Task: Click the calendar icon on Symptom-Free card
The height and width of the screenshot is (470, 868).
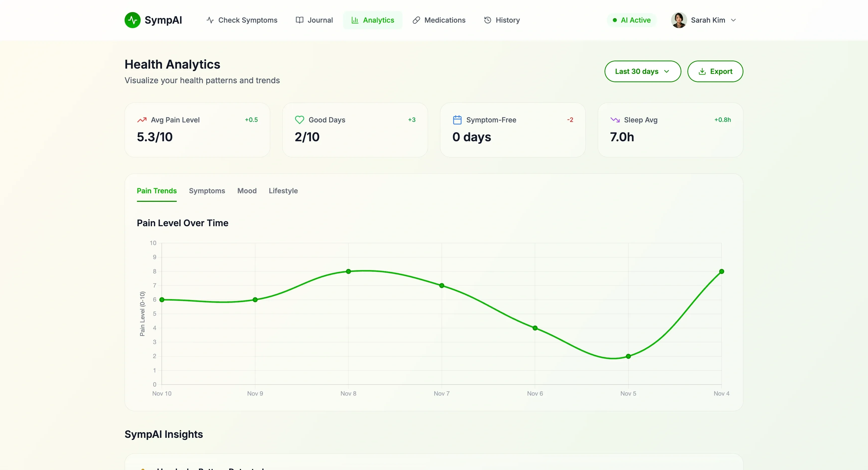Action: (457, 120)
